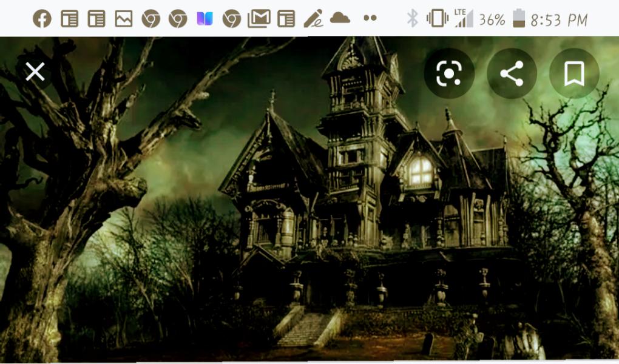Tap the cloud notification icon
The height and width of the screenshot is (364, 619).
click(x=340, y=18)
